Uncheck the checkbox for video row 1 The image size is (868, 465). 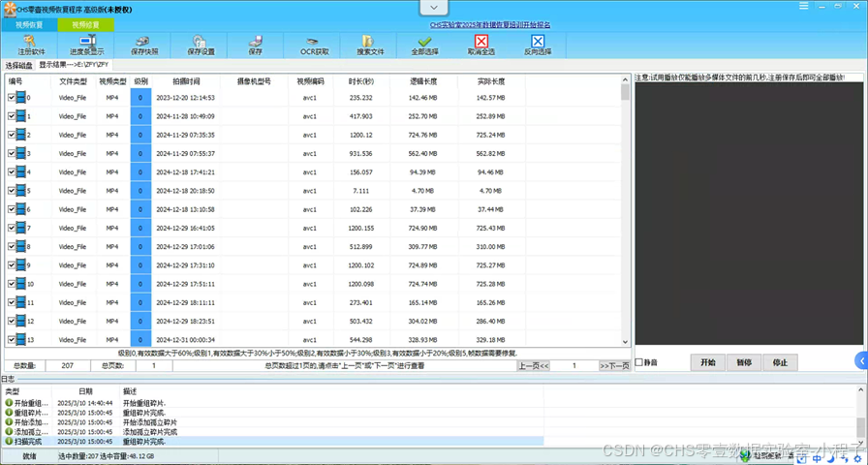(12, 116)
